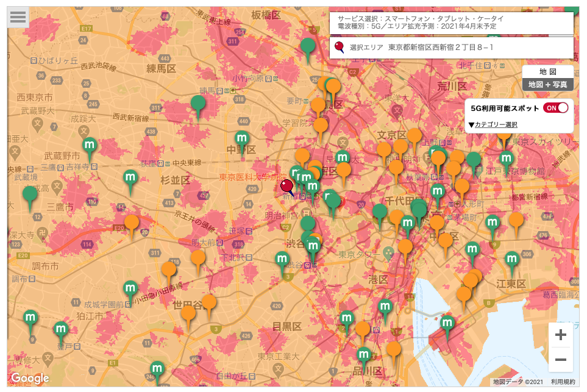Click the 地図データ ©2021 attribution

518,382
